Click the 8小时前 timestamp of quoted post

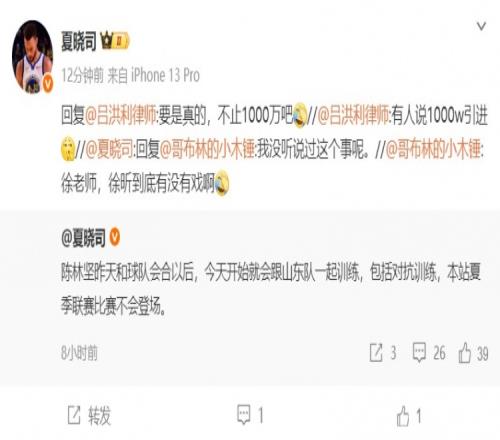(x=79, y=353)
